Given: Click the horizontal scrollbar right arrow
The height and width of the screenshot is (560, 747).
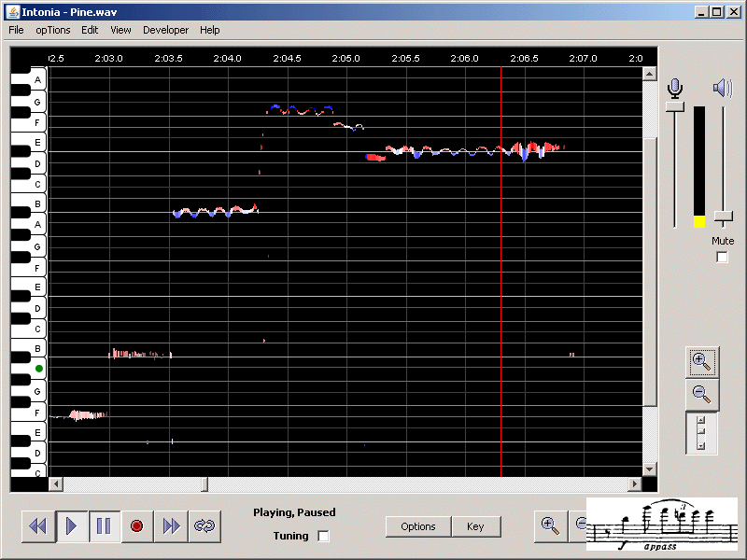Looking at the screenshot, I should tap(634, 484).
